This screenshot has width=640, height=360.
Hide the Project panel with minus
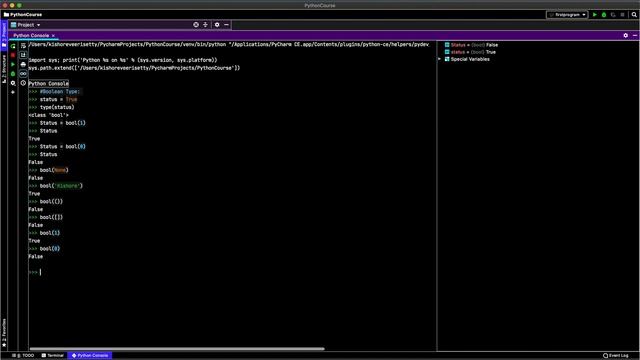click(x=227, y=25)
